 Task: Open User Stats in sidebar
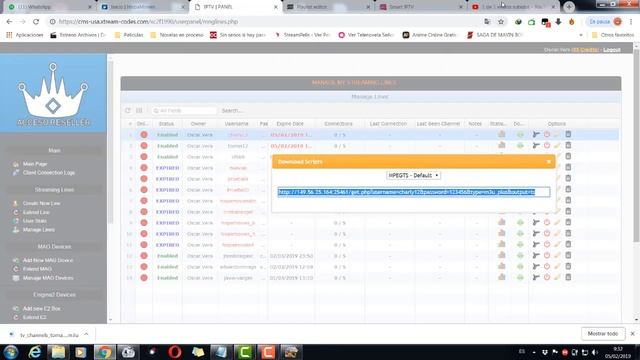tap(35, 221)
